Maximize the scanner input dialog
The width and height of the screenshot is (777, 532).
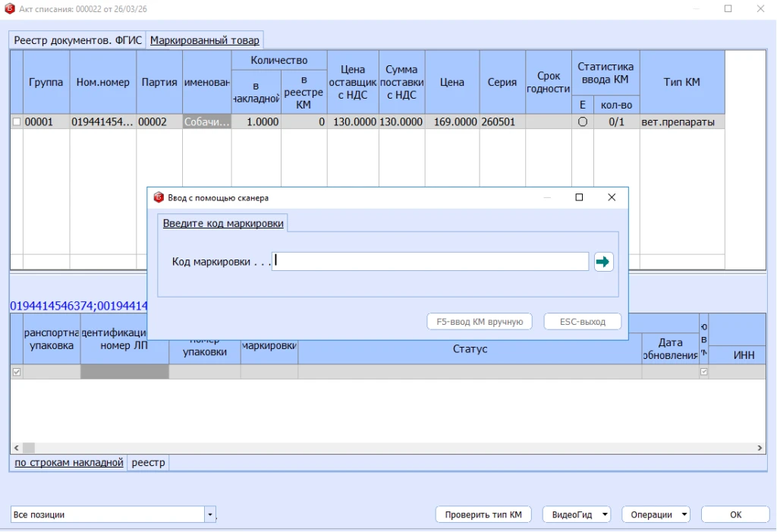click(x=579, y=197)
